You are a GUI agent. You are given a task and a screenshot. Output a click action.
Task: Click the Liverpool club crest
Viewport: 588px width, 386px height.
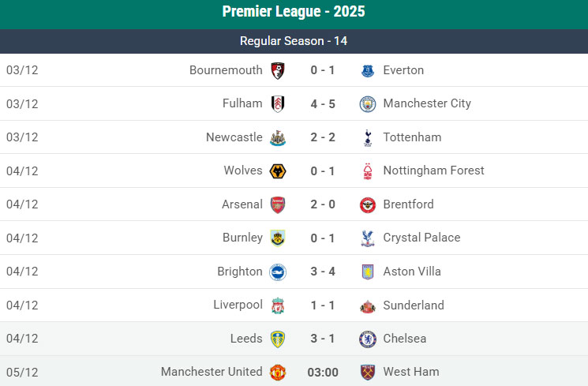(x=278, y=305)
